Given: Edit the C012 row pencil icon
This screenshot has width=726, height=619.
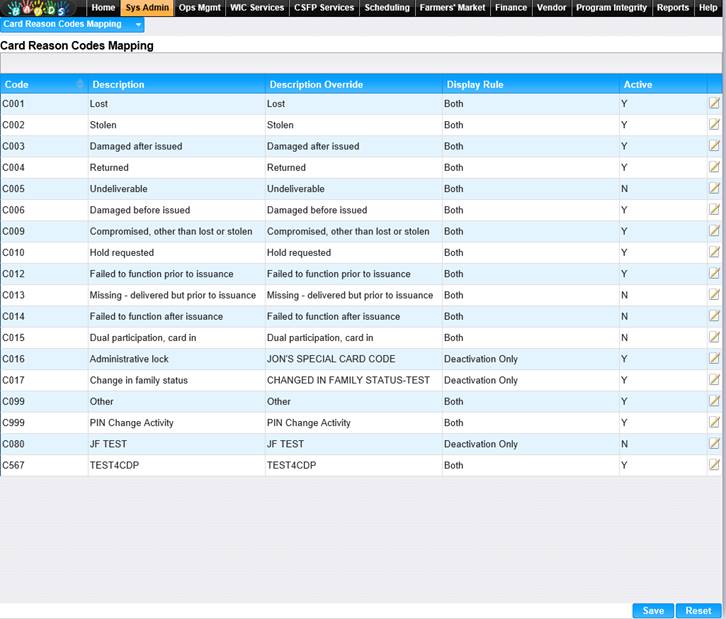Looking at the screenshot, I should click(714, 274).
